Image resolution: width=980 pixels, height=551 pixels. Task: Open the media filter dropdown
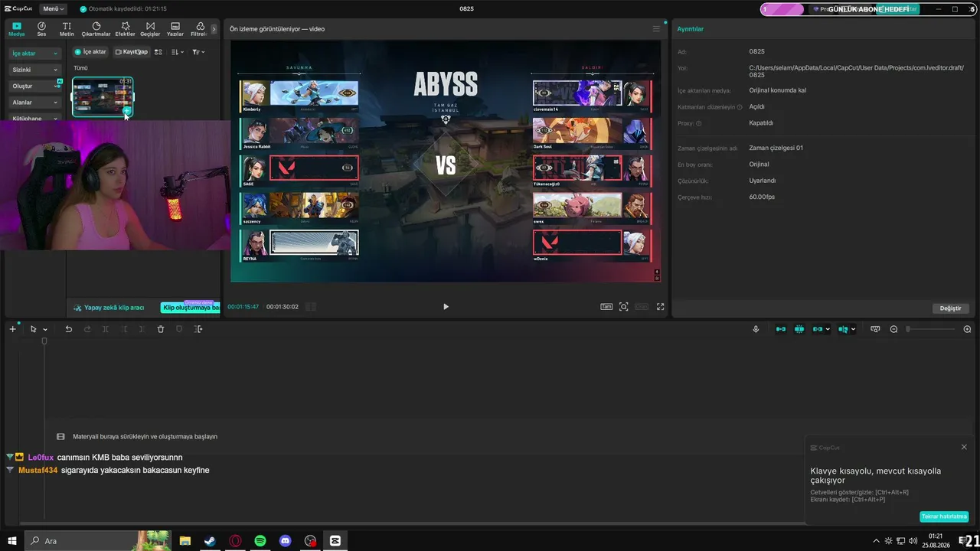[198, 52]
